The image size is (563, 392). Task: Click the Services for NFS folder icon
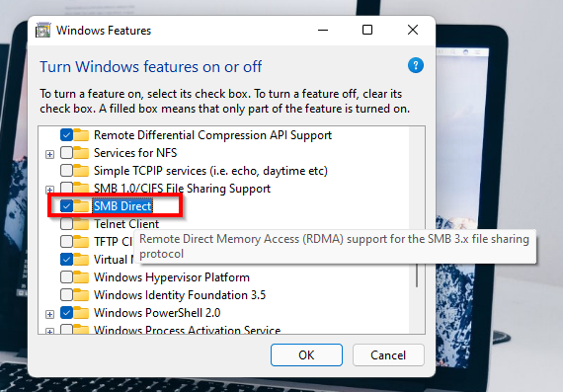point(81,153)
